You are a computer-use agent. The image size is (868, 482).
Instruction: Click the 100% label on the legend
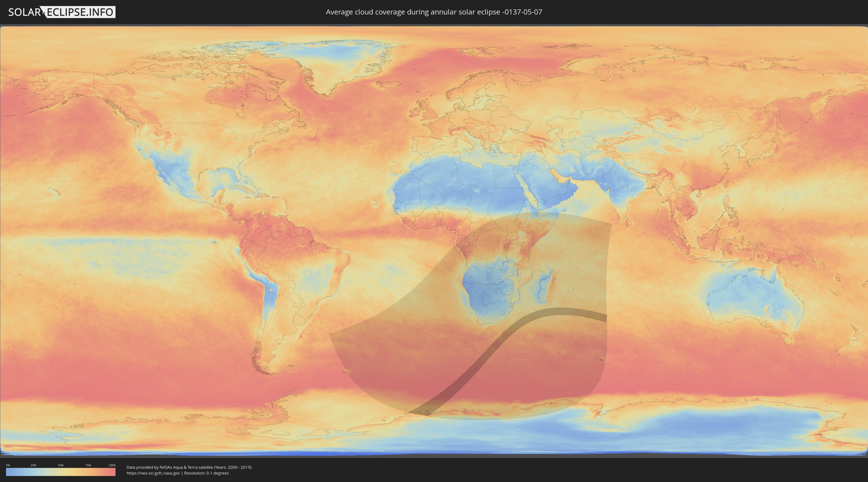112,465
